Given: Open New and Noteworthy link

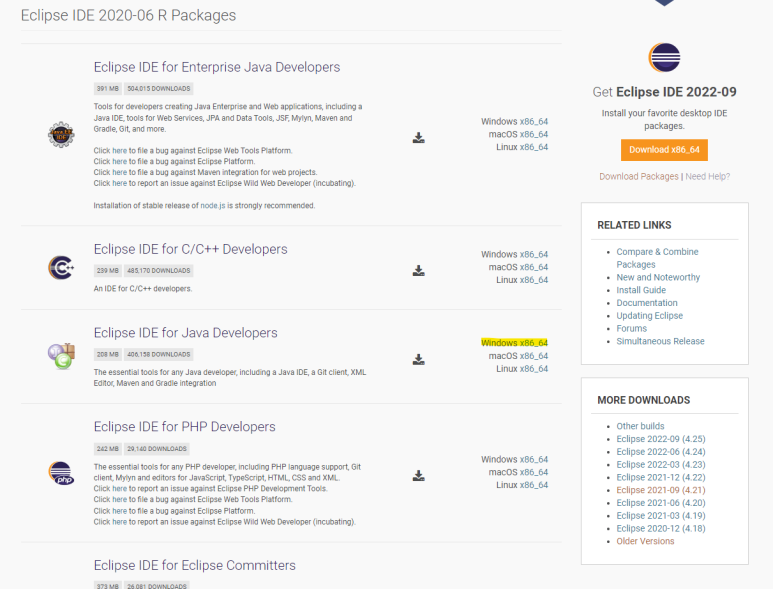Looking at the screenshot, I should pyautogui.click(x=658, y=277).
